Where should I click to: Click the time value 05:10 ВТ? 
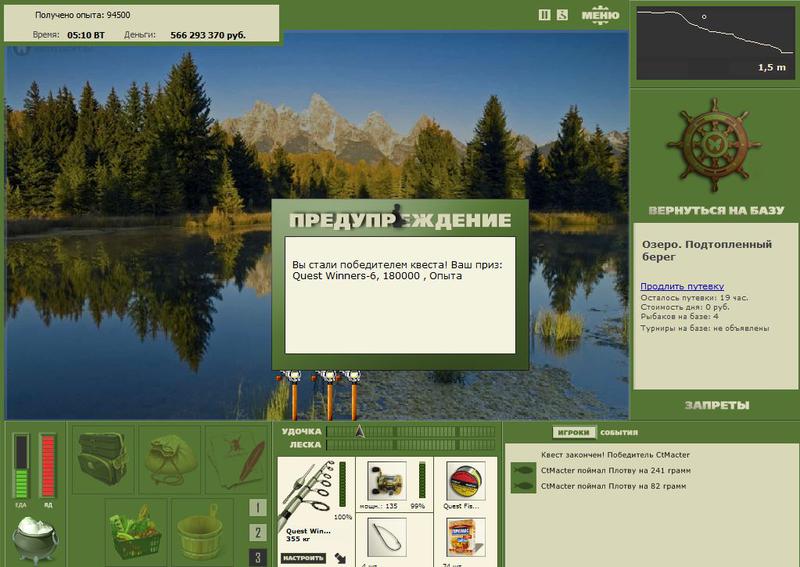[86, 35]
